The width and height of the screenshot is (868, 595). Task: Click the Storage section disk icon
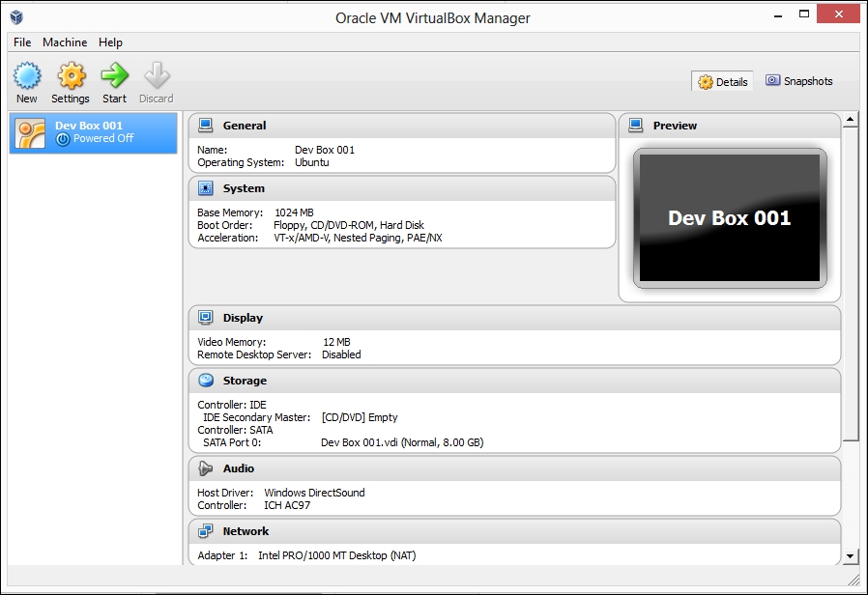205,381
